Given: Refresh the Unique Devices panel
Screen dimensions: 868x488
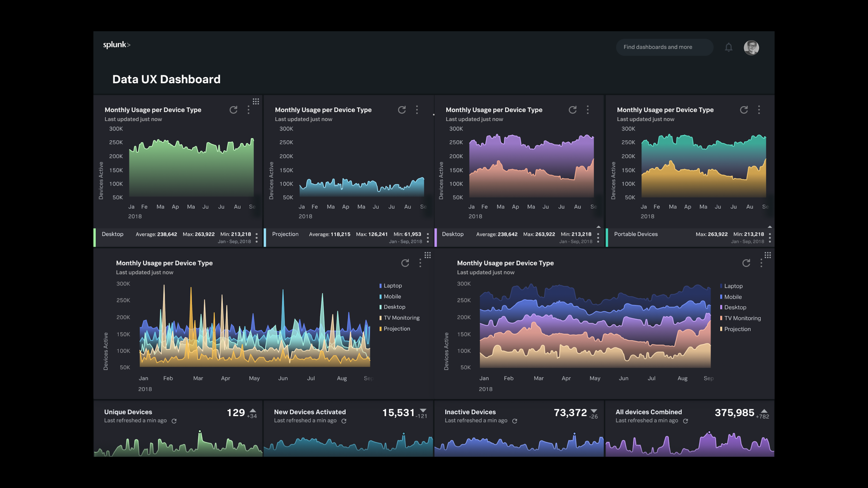Looking at the screenshot, I should 174,421.
